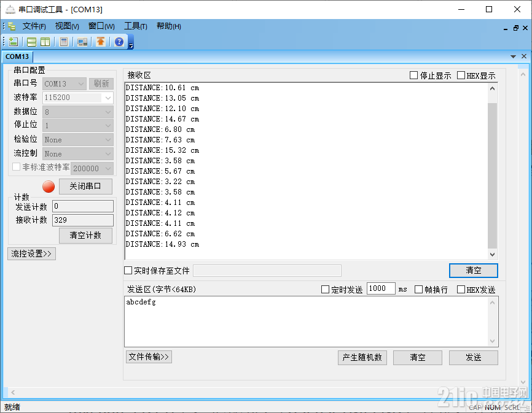Screen dimensions: 532x413
Task: Click the 刷新 button
Action: (101, 83)
